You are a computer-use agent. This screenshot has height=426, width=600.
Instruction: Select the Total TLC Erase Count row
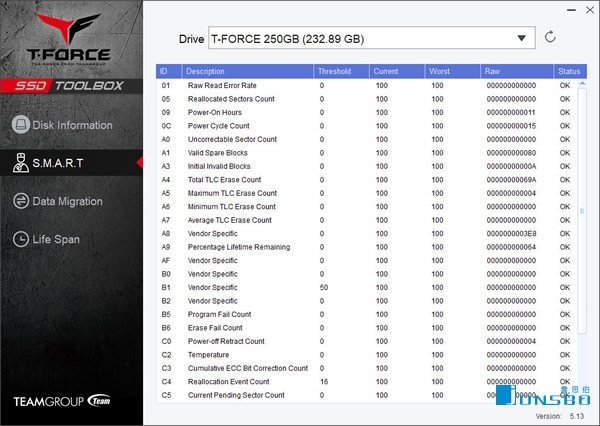coord(367,180)
